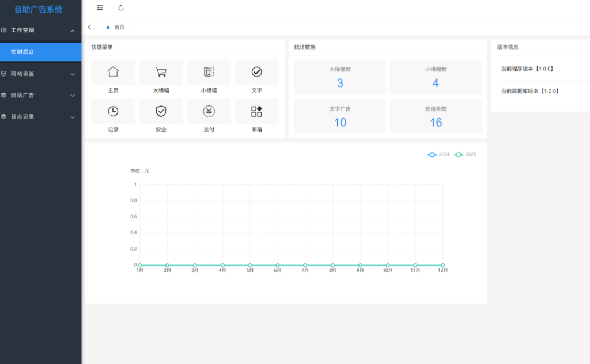Screen dimensions: 590x364
Task: Click the 充值条数 statistic card
Action: pyautogui.click(x=436, y=116)
